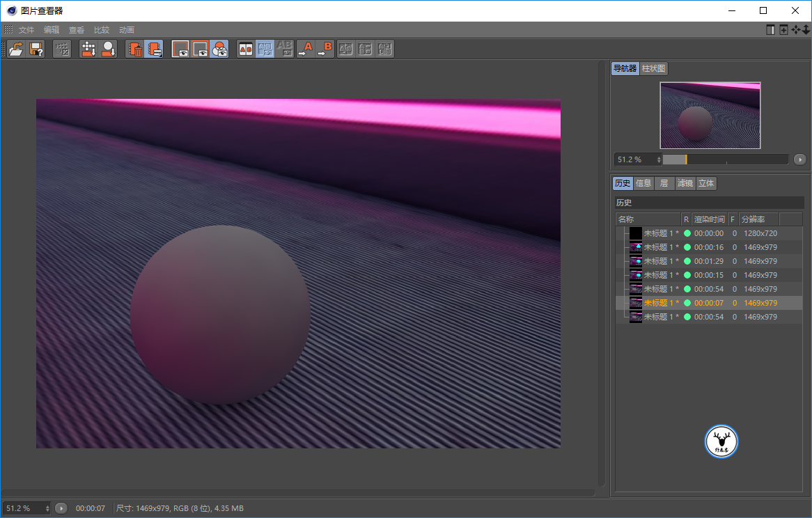Open the 文件 menu
This screenshot has width=812, height=518.
click(x=26, y=30)
